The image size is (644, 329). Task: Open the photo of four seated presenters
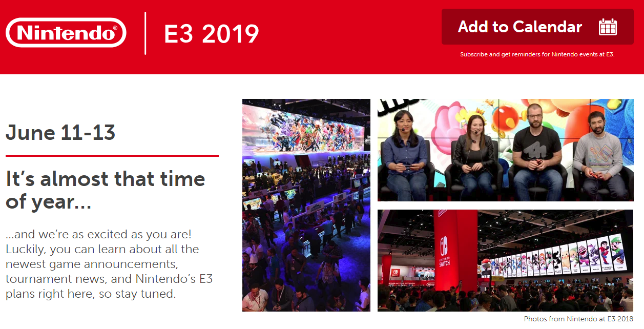tap(505, 150)
